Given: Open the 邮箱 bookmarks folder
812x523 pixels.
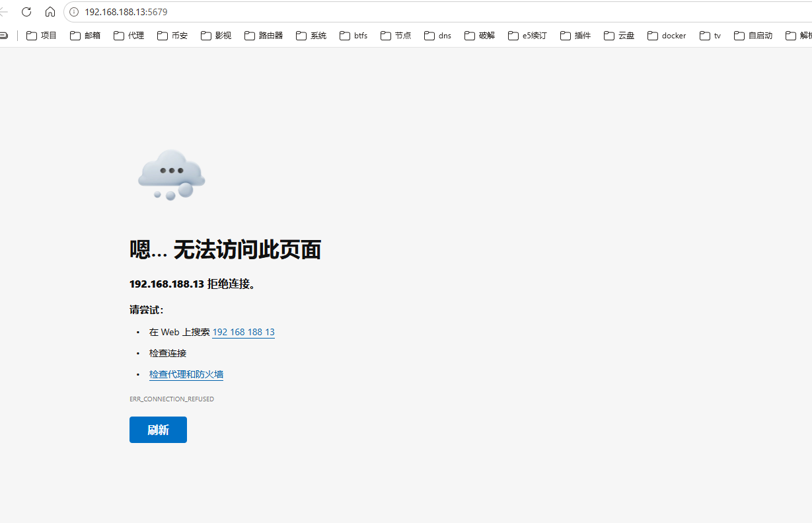Looking at the screenshot, I should click(85, 36).
